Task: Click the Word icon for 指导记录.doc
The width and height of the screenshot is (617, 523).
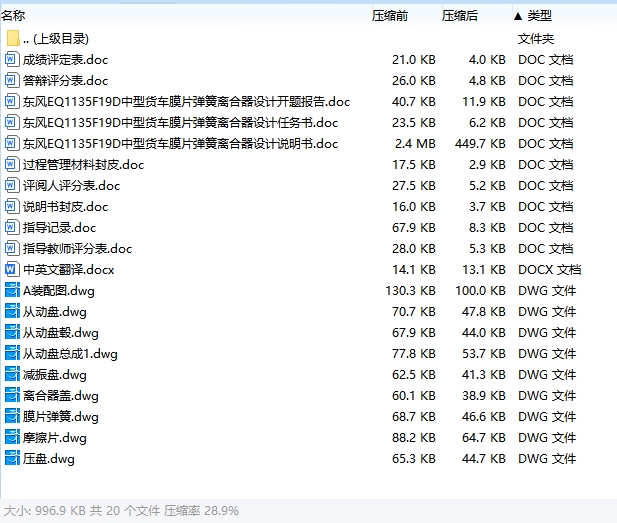Action: click(12, 227)
